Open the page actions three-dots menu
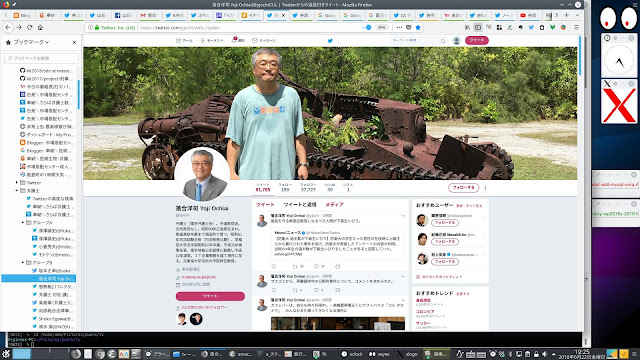The image size is (640, 360). [399, 27]
